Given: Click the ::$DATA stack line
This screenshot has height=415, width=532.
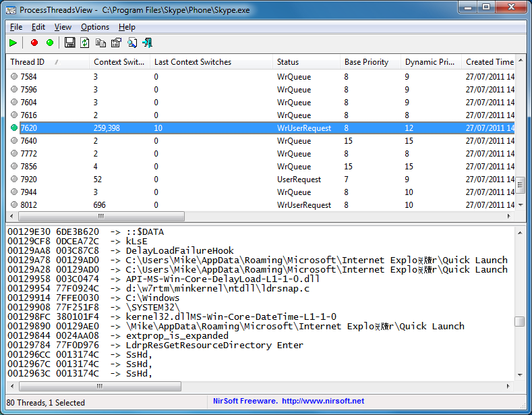Looking at the screenshot, I should pos(86,231).
